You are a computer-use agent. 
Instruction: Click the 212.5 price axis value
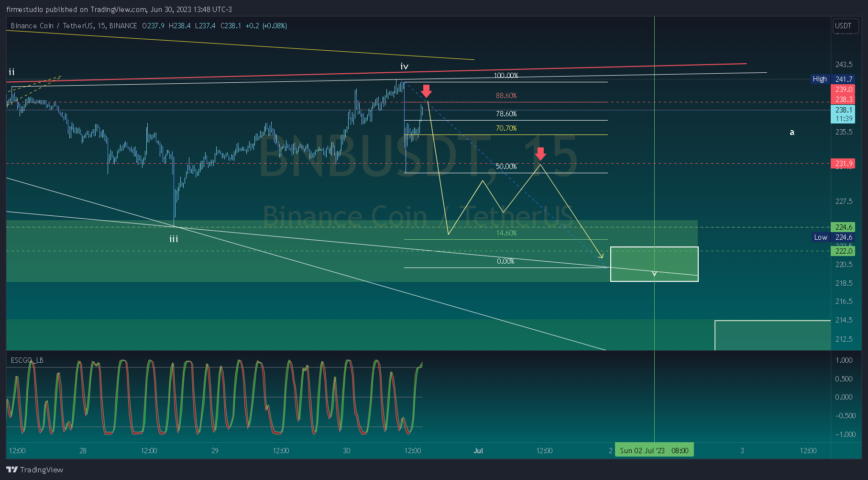tap(844, 339)
